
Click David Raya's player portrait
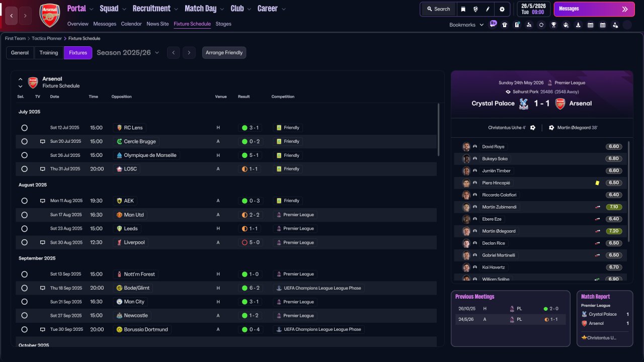point(466,147)
